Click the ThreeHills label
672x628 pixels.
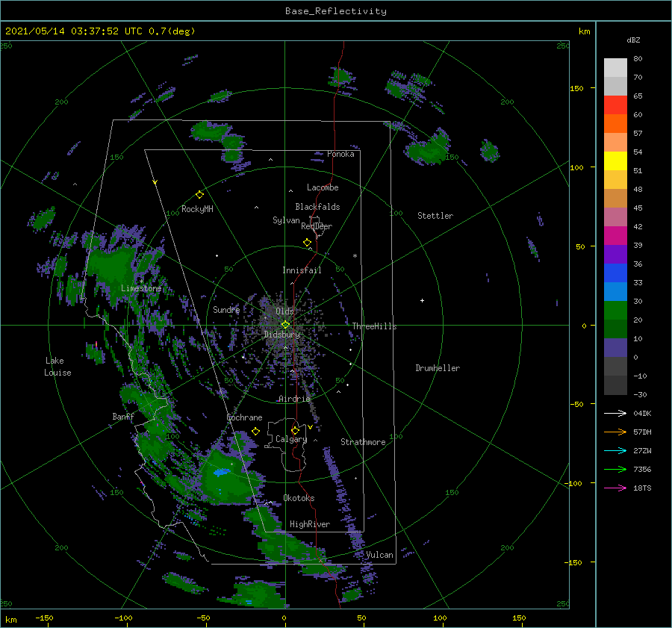click(x=375, y=326)
